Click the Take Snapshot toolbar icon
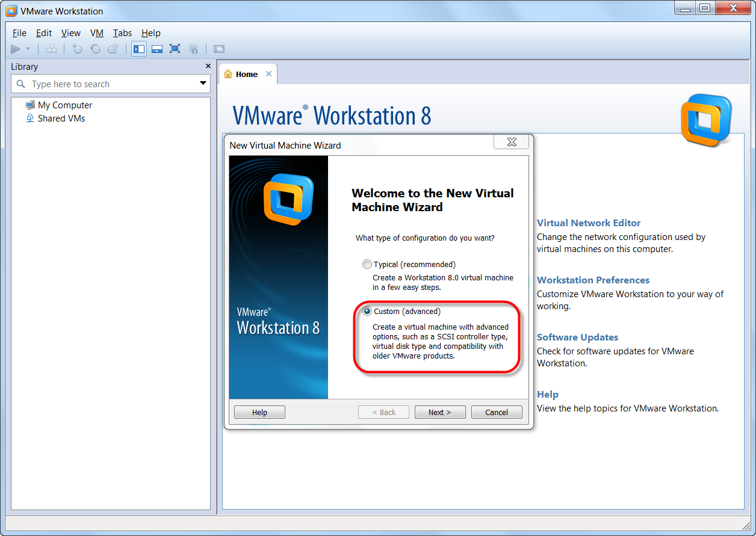This screenshot has height=536, width=756. [77, 49]
